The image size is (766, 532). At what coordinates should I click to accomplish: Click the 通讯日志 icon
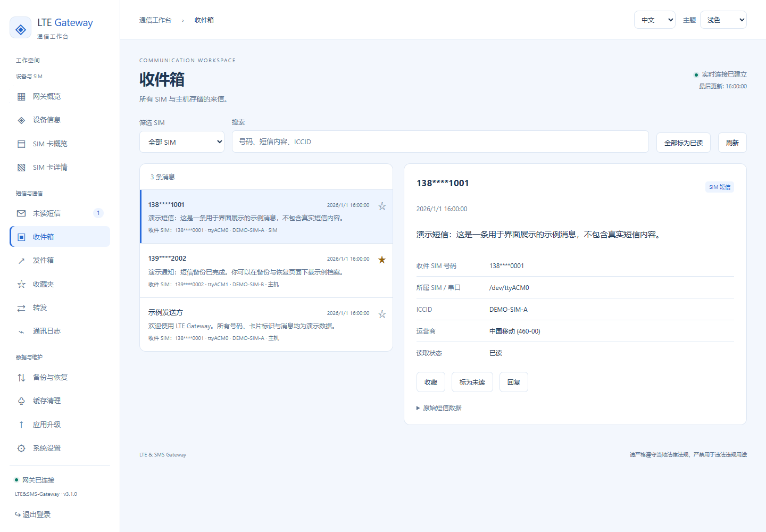coord(21,331)
